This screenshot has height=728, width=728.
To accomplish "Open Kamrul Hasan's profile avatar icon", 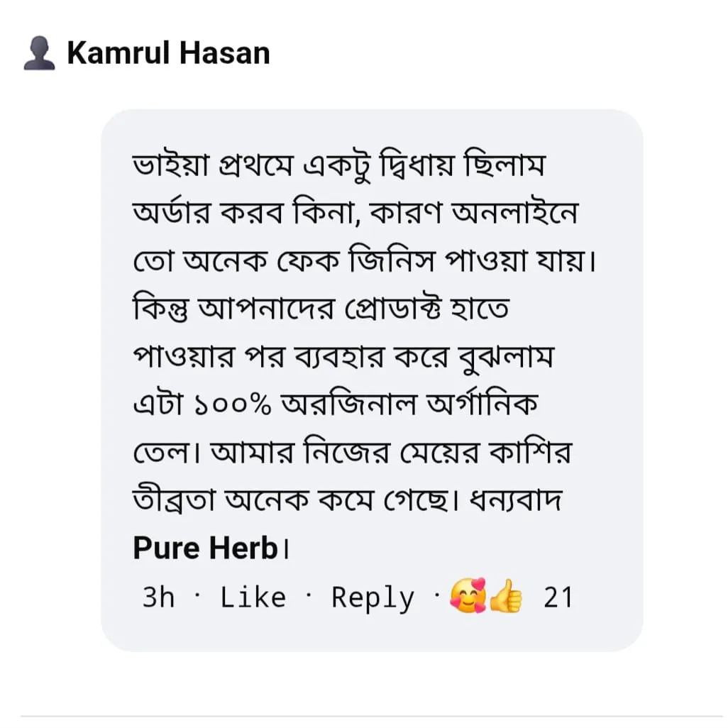I will coord(40,53).
